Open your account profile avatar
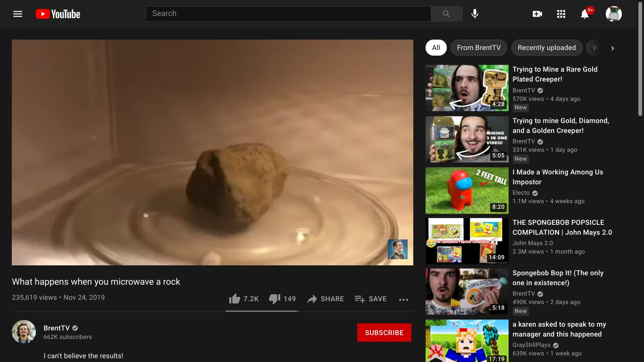 pos(613,14)
